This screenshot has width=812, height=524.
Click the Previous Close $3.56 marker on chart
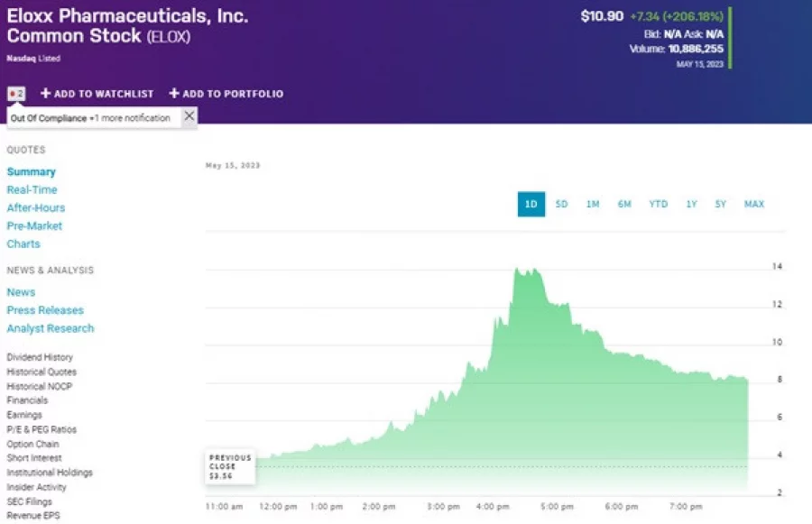(229, 464)
